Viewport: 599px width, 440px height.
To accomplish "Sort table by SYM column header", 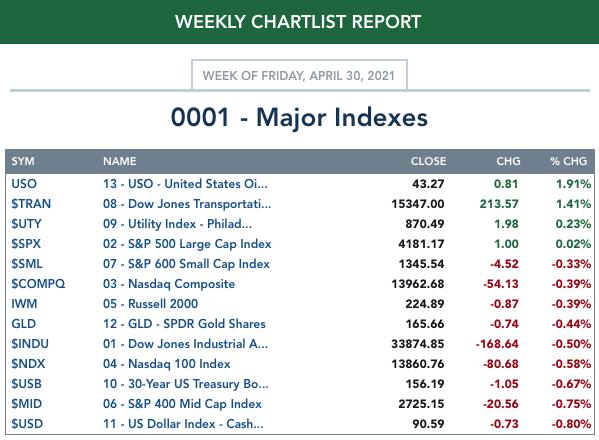I will pos(23,161).
